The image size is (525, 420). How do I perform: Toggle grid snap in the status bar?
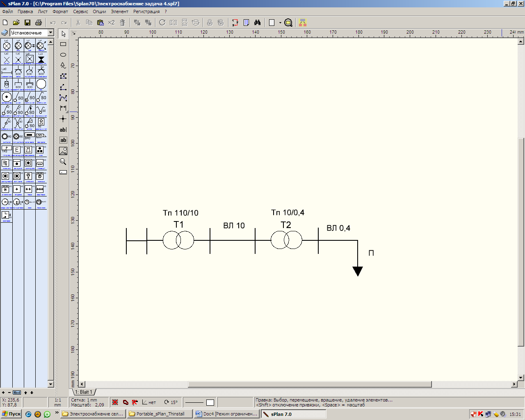point(115,402)
